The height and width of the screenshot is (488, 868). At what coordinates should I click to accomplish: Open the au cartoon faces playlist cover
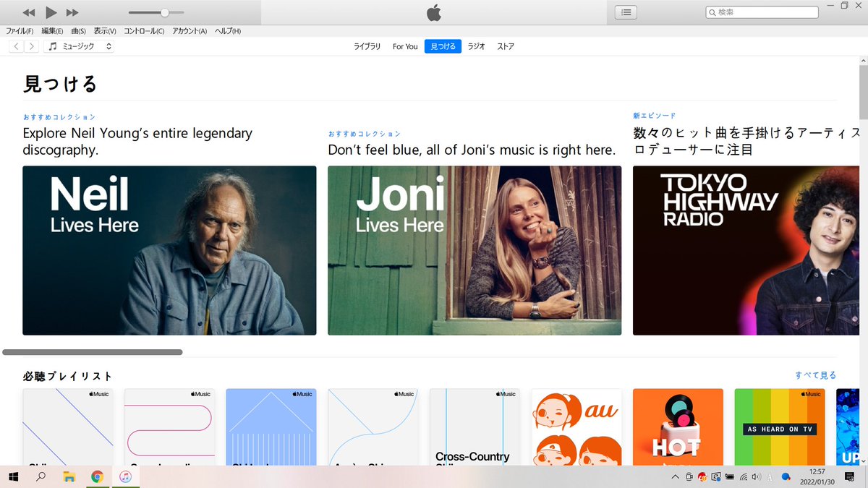pyautogui.click(x=576, y=427)
